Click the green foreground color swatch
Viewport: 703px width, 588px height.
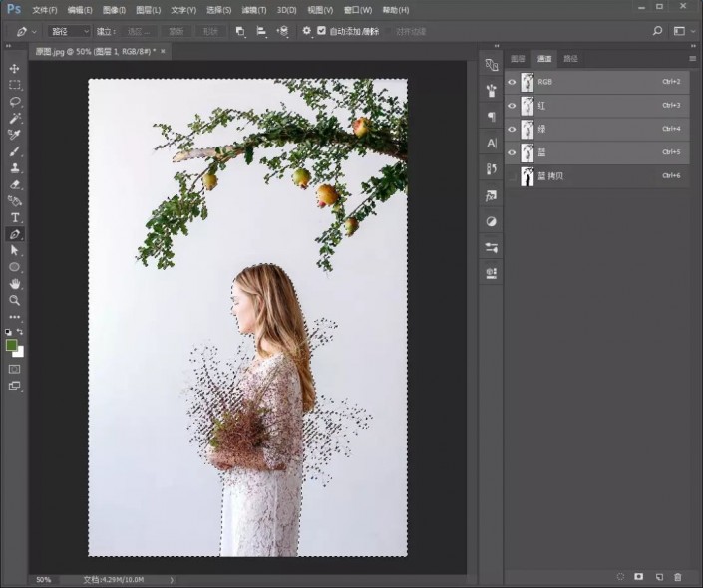(x=12, y=345)
